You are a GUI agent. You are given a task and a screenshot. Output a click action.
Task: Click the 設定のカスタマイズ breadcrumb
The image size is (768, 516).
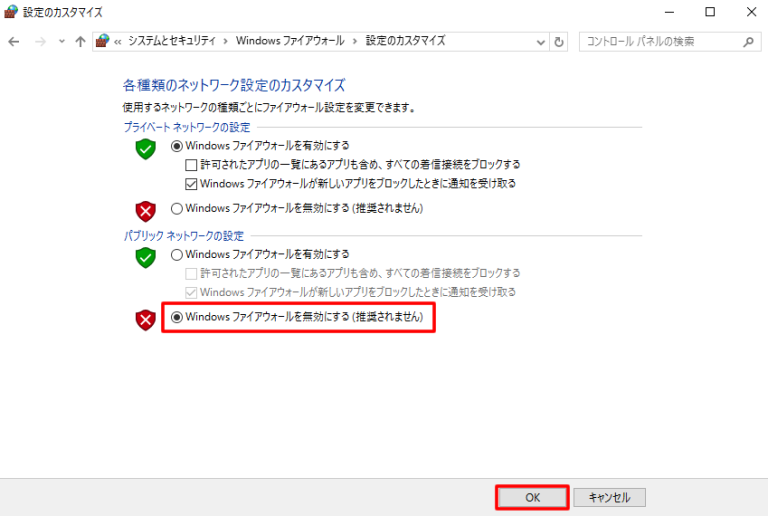click(406, 41)
